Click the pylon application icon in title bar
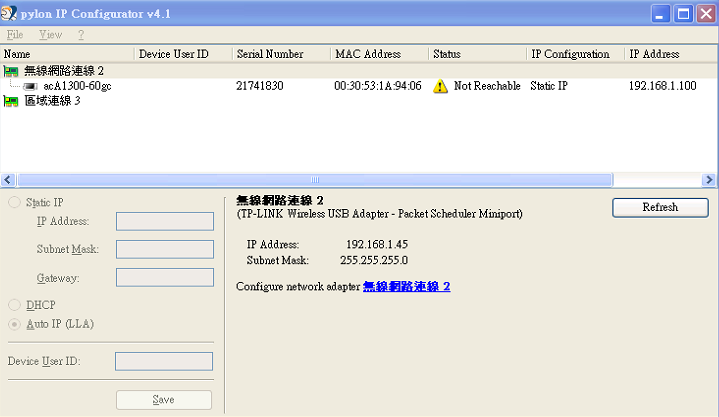Viewport: 719px width, 417px height. click(9, 13)
